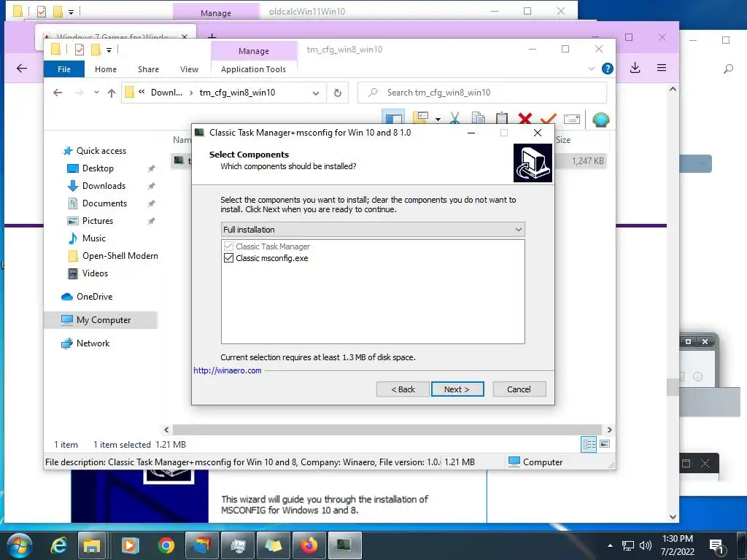
Task: Open Explorer Help icon
Action: pyautogui.click(x=608, y=69)
